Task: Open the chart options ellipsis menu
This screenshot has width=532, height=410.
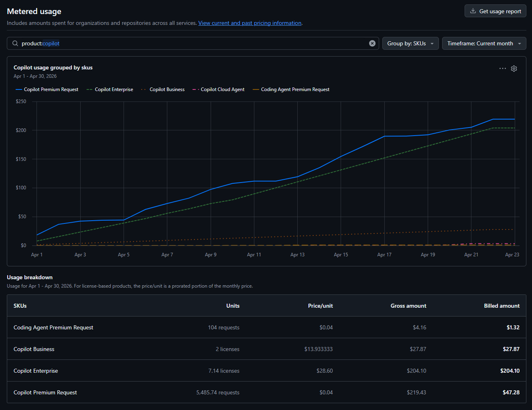Action: pos(502,69)
